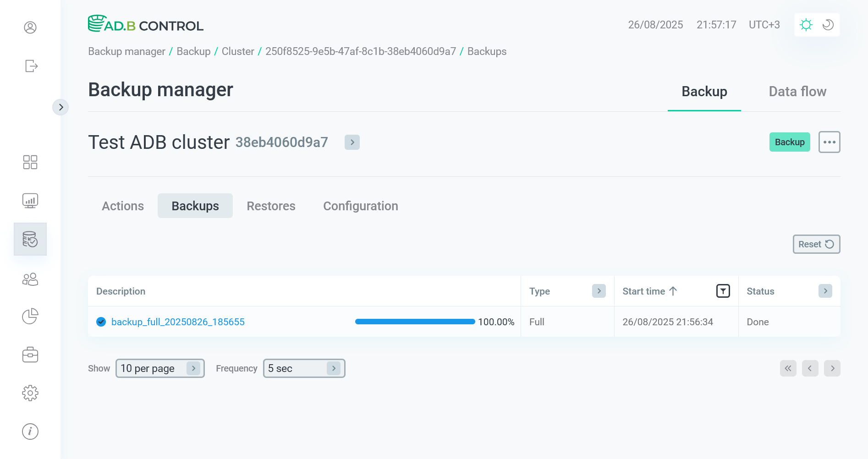
Task: Open the Restores tab
Action: click(x=271, y=206)
